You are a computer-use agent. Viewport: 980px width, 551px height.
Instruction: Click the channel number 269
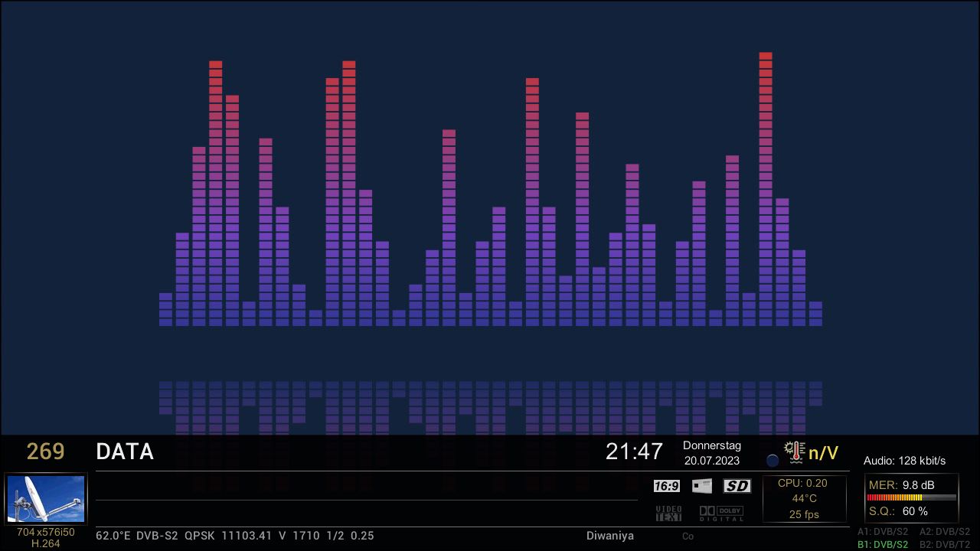coord(46,452)
